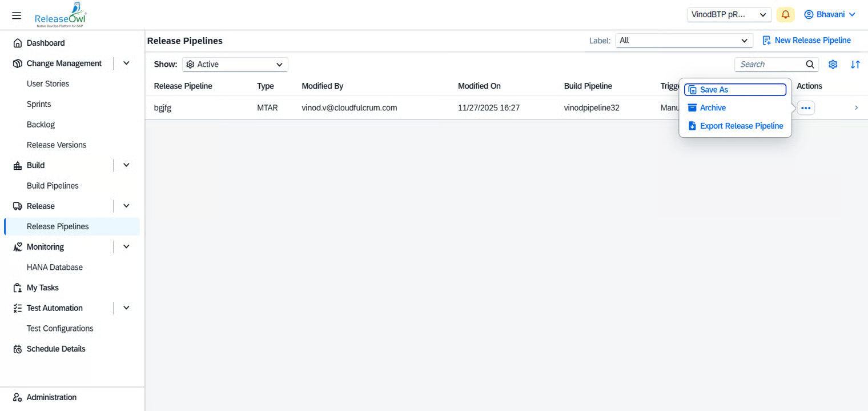The image size is (868, 411).
Task: Click into the Search input field
Action: pos(769,65)
